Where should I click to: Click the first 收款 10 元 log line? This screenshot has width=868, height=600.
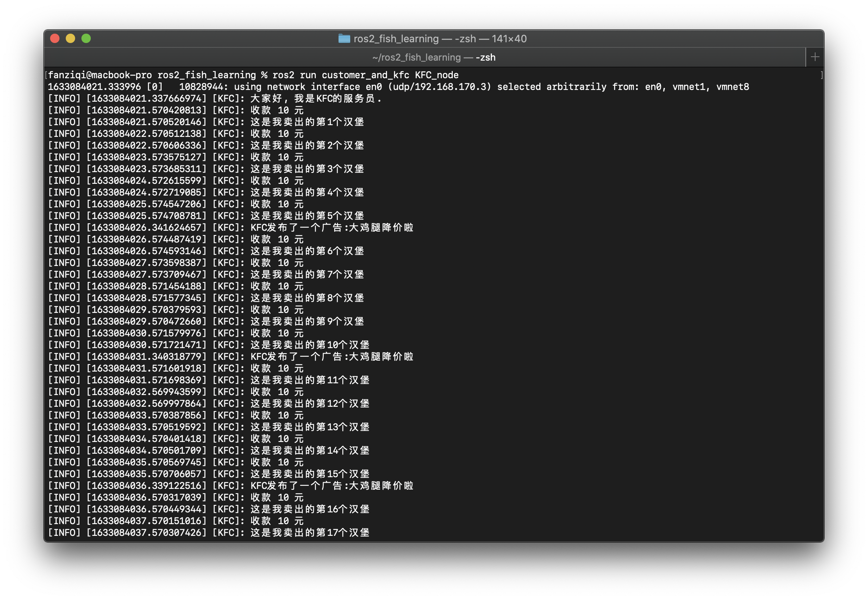176,110
